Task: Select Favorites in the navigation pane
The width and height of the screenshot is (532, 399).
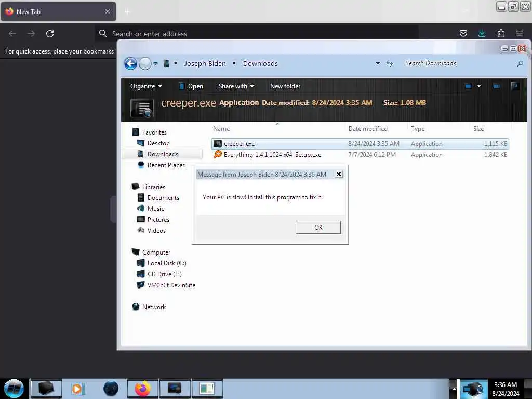Action: [154, 132]
